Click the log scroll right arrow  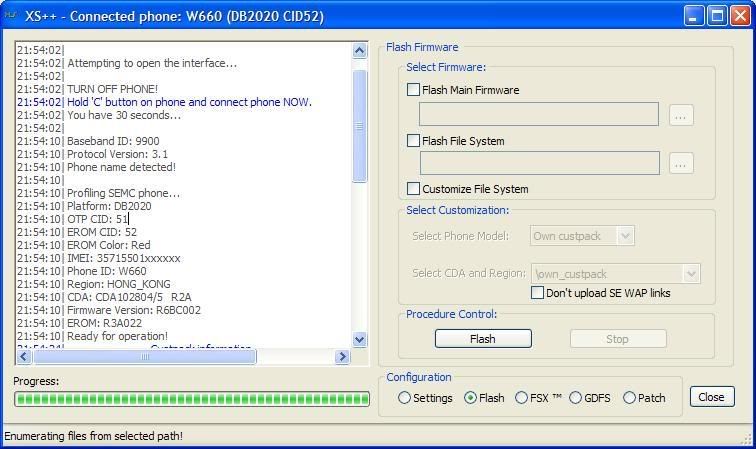[342, 357]
